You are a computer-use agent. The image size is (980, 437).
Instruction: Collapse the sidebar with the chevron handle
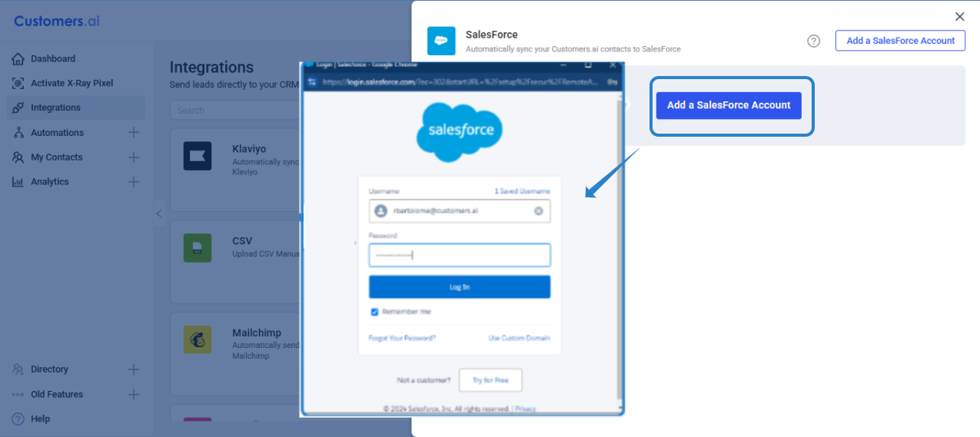(159, 214)
